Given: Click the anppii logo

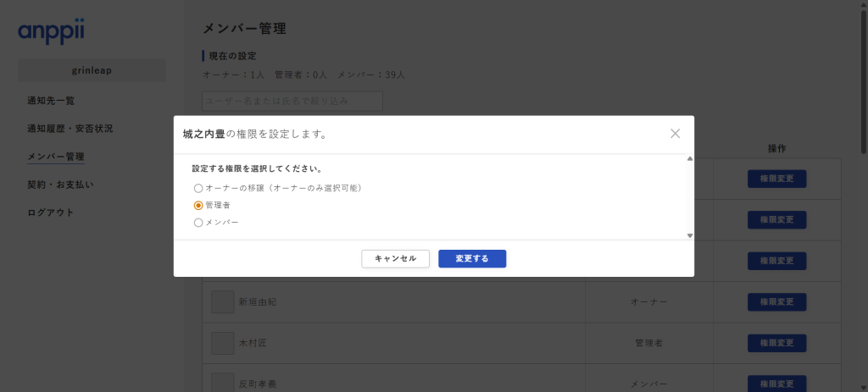Looking at the screenshot, I should coord(51,31).
